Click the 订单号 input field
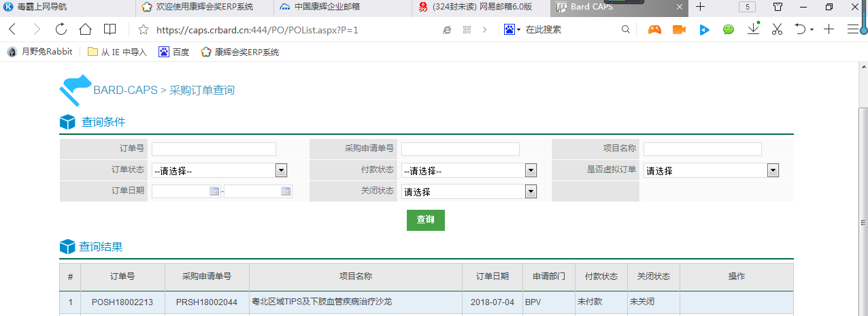 214,149
